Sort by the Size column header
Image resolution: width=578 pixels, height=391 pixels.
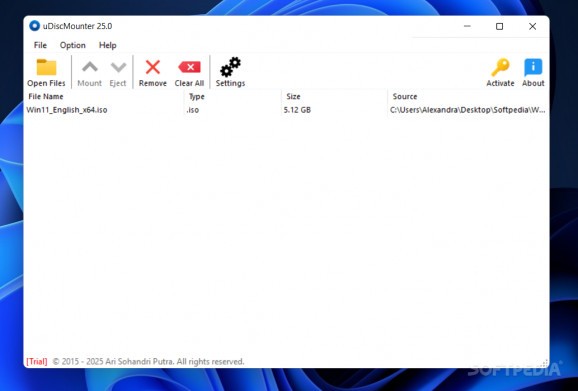click(x=334, y=97)
